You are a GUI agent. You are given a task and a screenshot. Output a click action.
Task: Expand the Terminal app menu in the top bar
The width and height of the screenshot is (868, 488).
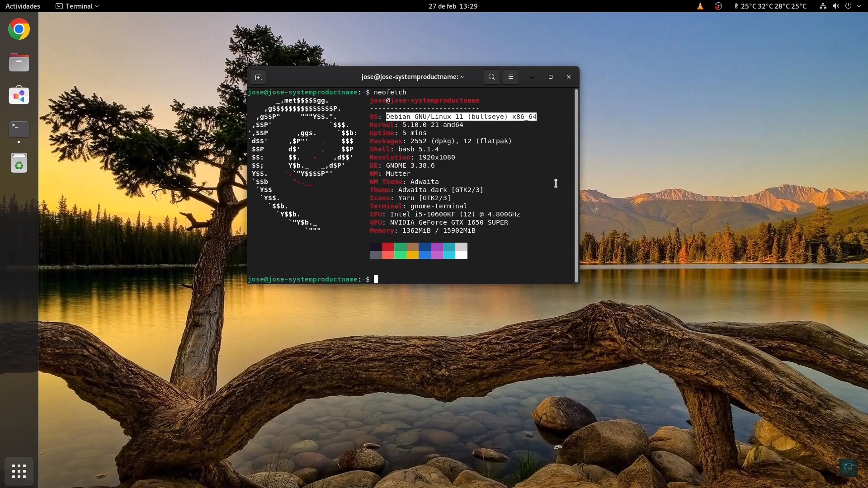(77, 6)
